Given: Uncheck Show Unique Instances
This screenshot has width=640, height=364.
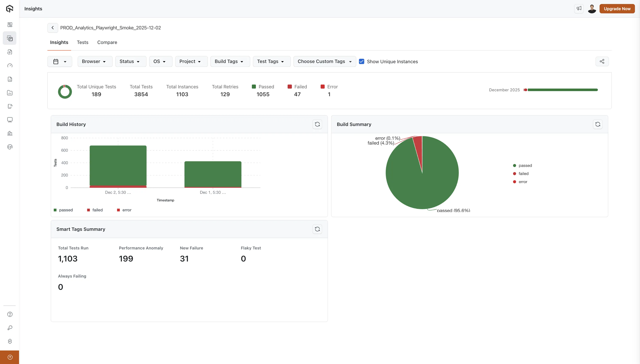Looking at the screenshot, I should click(x=361, y=61).
